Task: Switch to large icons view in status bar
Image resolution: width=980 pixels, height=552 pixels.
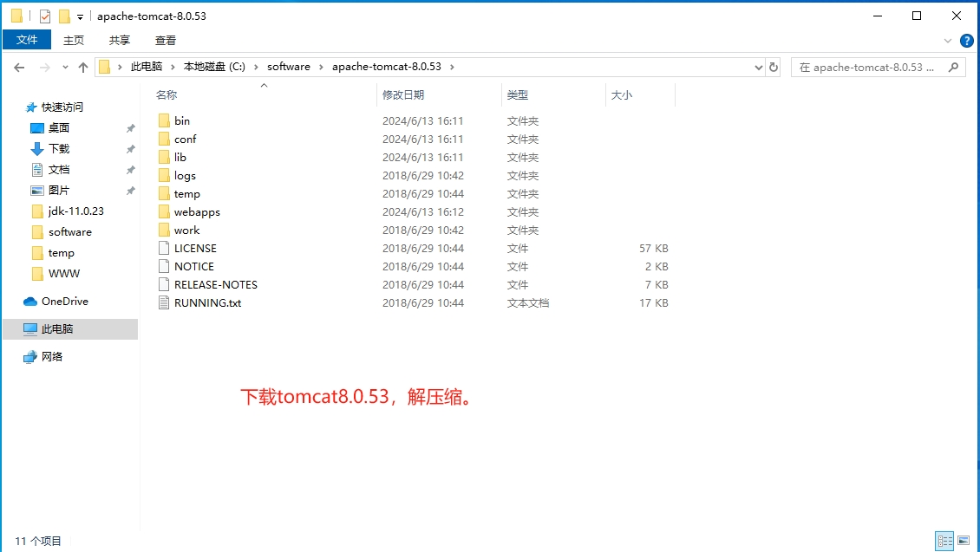Action: tap(964, 541)
